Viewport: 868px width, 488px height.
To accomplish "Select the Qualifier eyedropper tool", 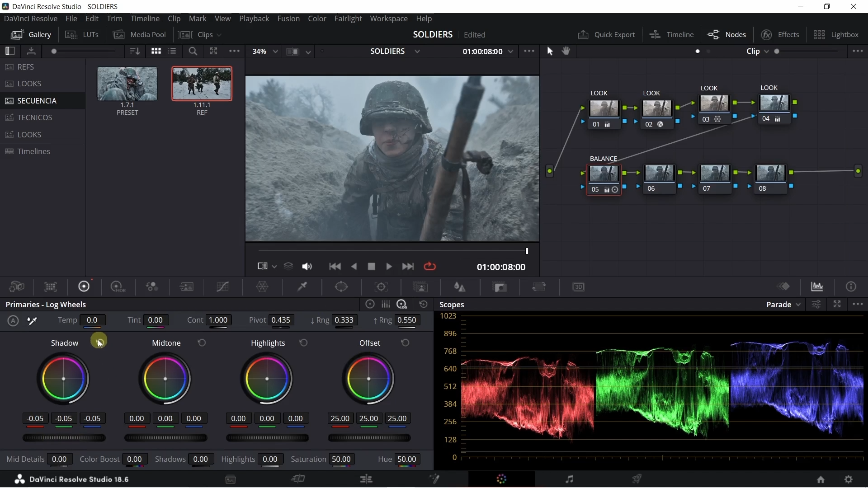I will click(x=302, y=287).
